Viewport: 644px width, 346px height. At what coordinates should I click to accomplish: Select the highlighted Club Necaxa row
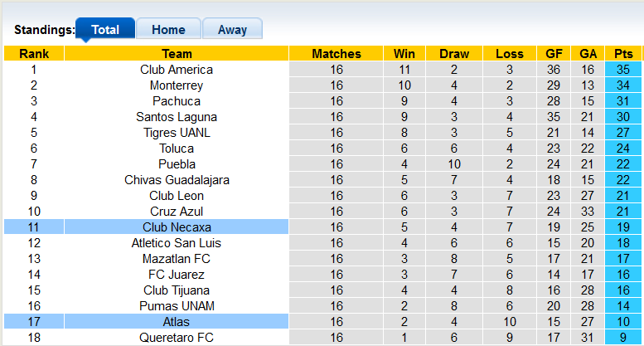click(x=177, y=227)
